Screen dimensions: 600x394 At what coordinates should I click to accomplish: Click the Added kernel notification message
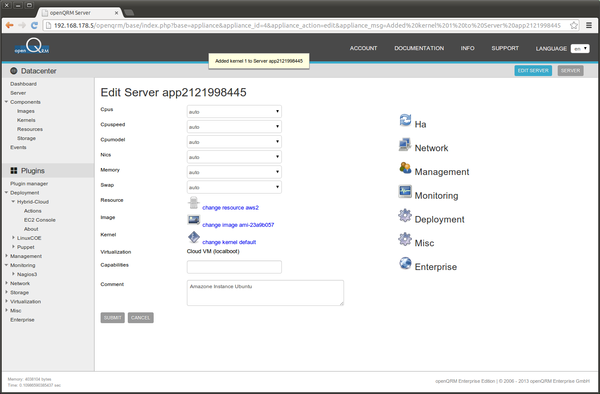259,61
